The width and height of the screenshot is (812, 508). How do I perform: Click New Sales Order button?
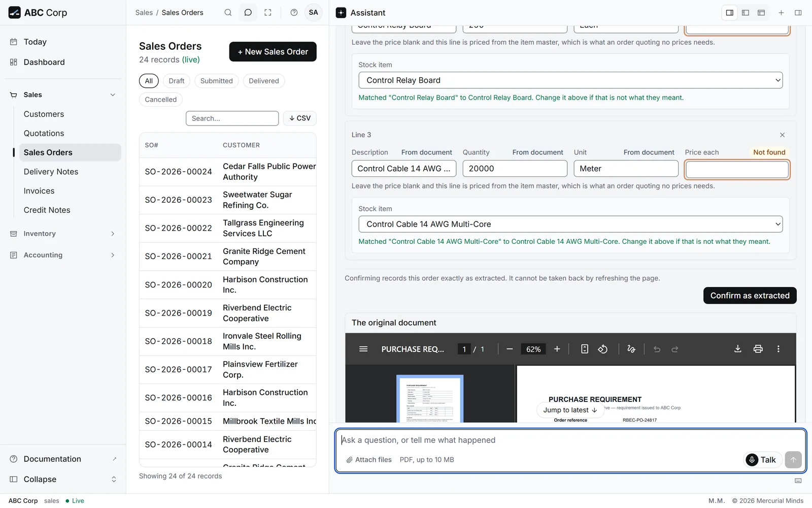click(x=273, y=52)
